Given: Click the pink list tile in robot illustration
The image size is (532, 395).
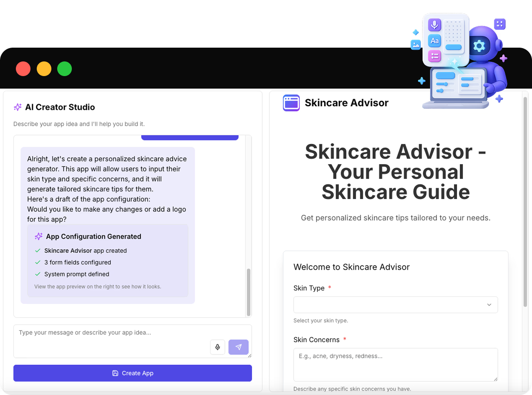Looking at the screenshot, I should click(435, 56).
